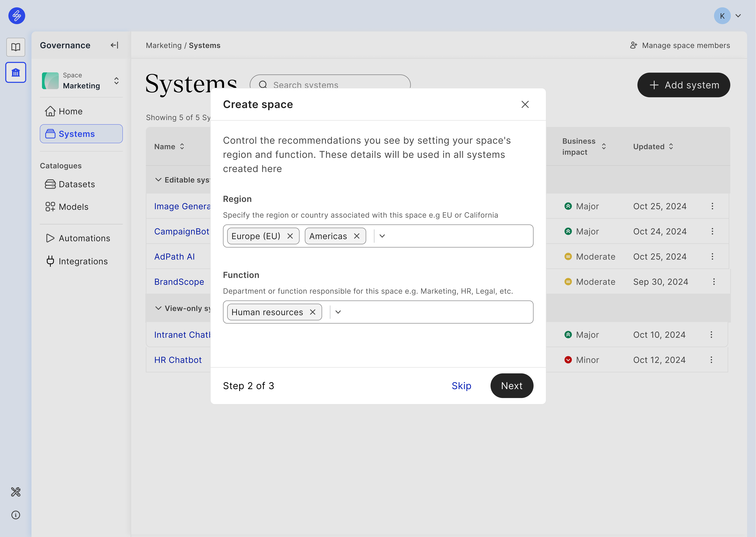Collapse the Editable systems tree section

pos(158,179)
